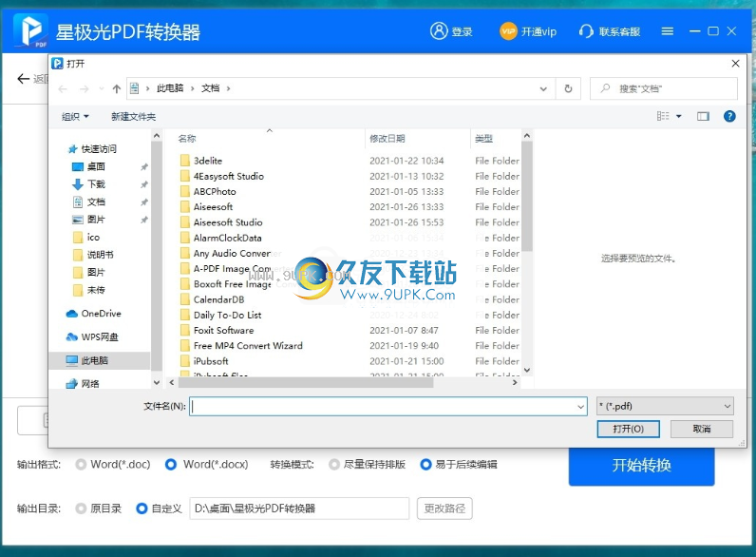Click the 快速访问 star icon

click(x=73, y=149)
